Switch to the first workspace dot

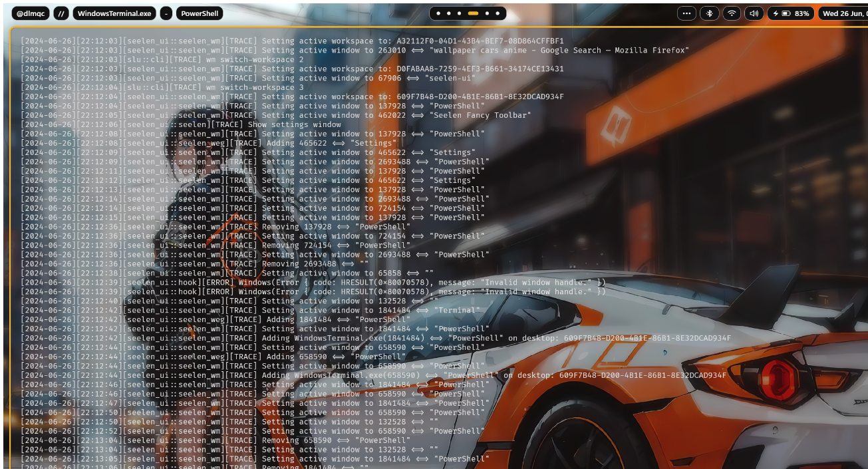click(438, 13)
